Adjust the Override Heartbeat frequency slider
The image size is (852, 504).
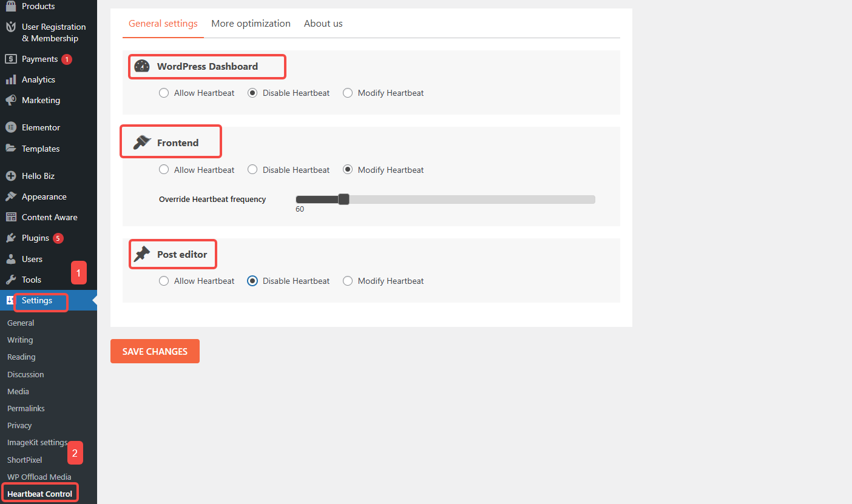coord(343,199)
